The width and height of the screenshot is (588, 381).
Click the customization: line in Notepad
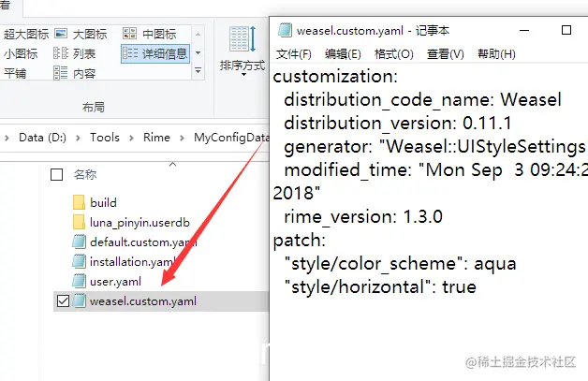click(335, 77)
